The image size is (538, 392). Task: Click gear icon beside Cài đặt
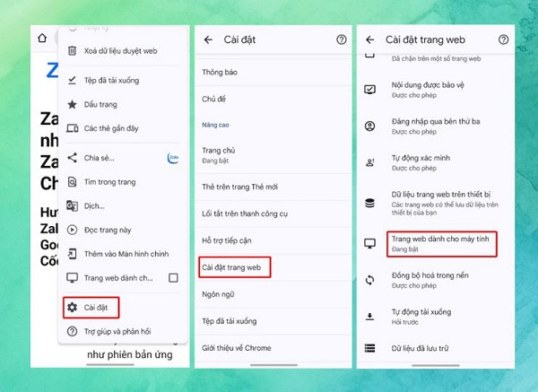coord(72,307)
